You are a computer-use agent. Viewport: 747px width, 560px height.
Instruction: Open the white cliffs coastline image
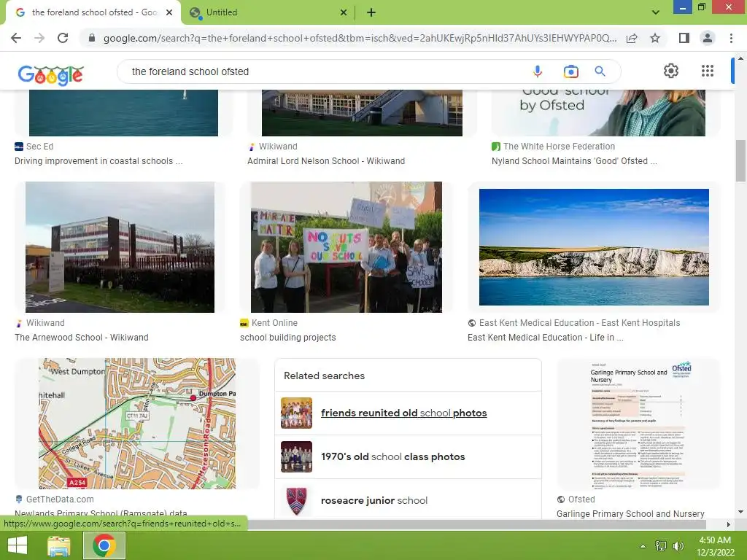(594, 247)
